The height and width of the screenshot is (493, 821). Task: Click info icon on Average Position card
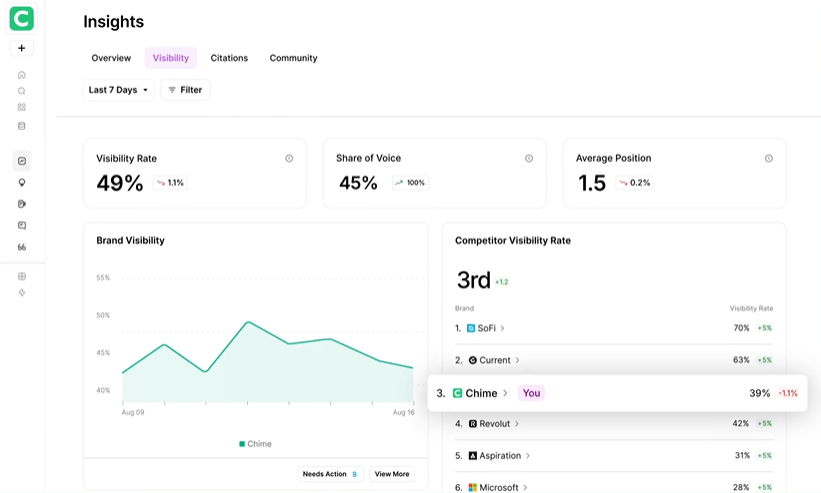coord(769,159)
